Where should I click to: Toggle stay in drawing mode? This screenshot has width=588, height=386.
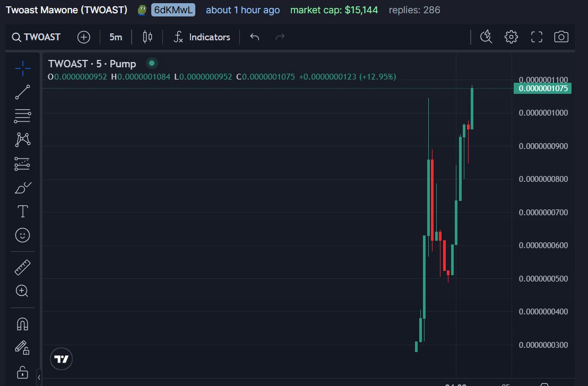click(x=22, y=347)
